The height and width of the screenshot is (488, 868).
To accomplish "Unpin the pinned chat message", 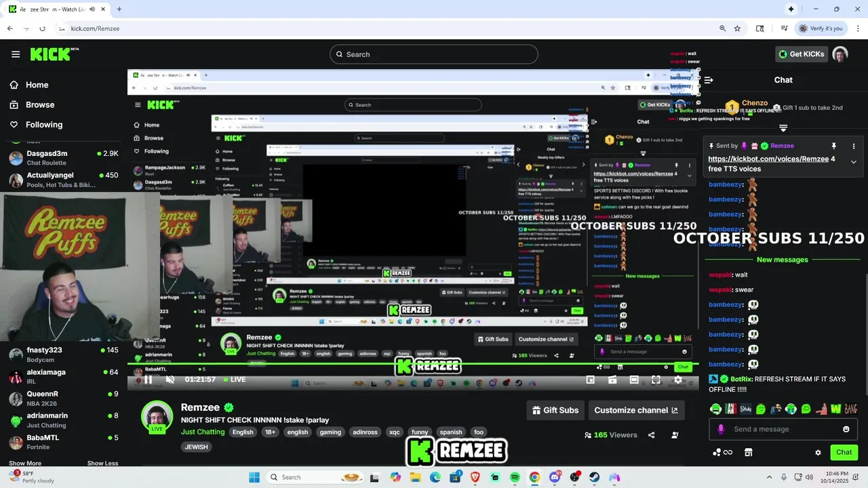I will click(834, 146).
